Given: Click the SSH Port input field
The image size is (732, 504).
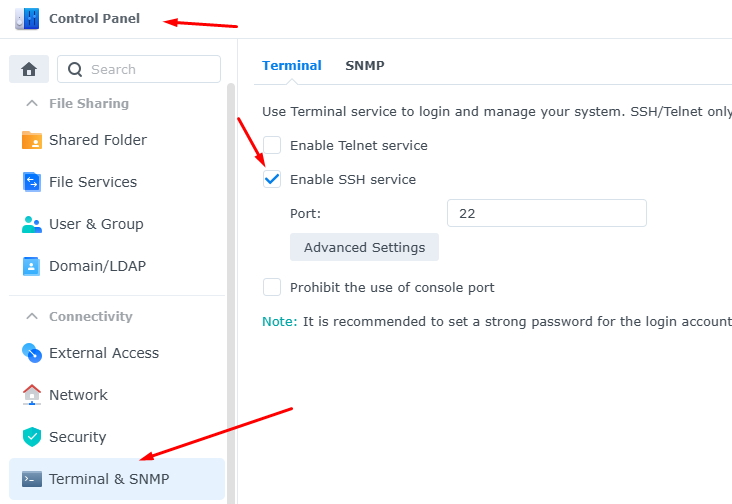Looking at the screenshot, I should [547, 213].
